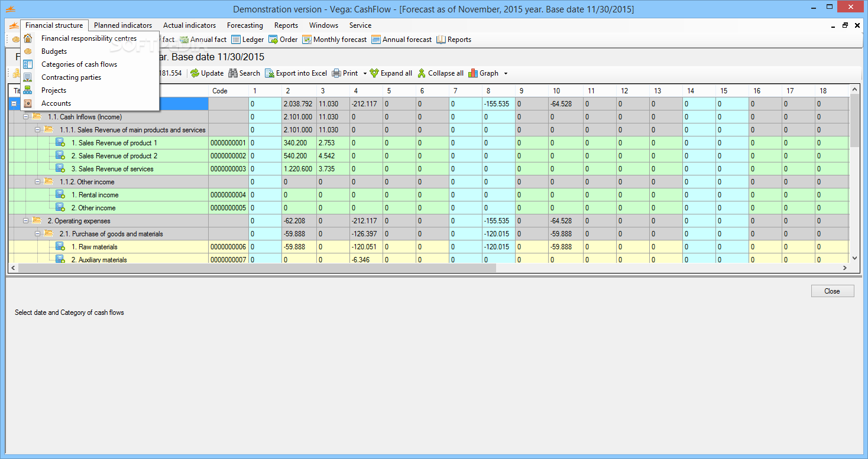Image resolution: width=868 pixels, height=459 pixels.
Task: Open the Reports menu in menu bar
Action: click(x=286, y=25)
